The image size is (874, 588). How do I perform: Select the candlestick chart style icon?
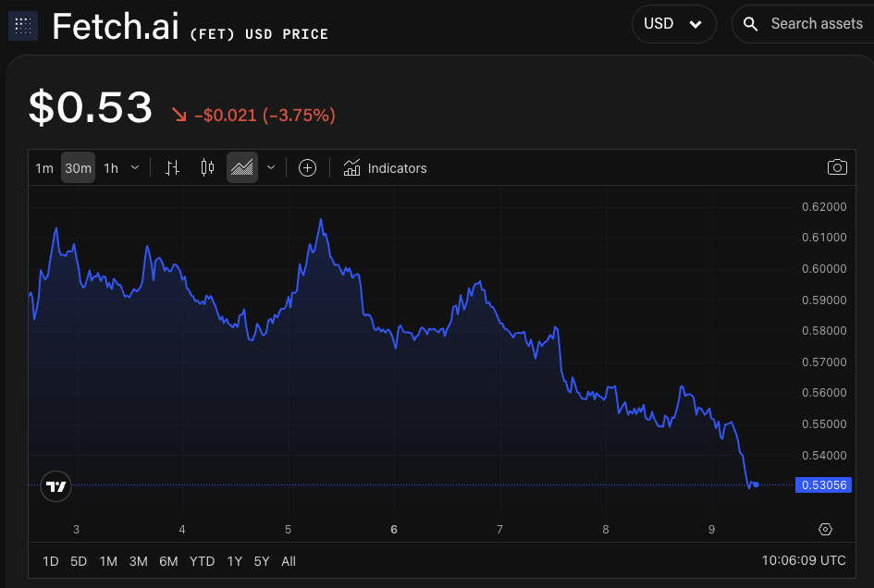(x=206, y=167)
